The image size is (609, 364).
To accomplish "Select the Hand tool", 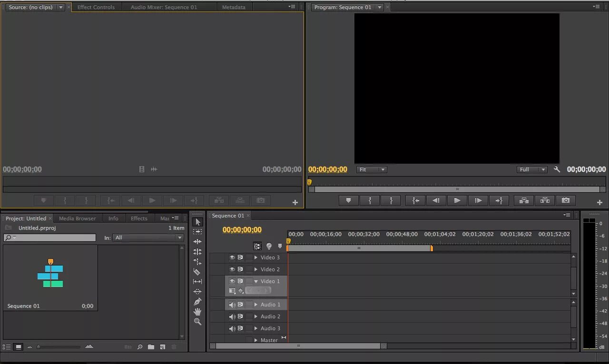I will [197, 312].
